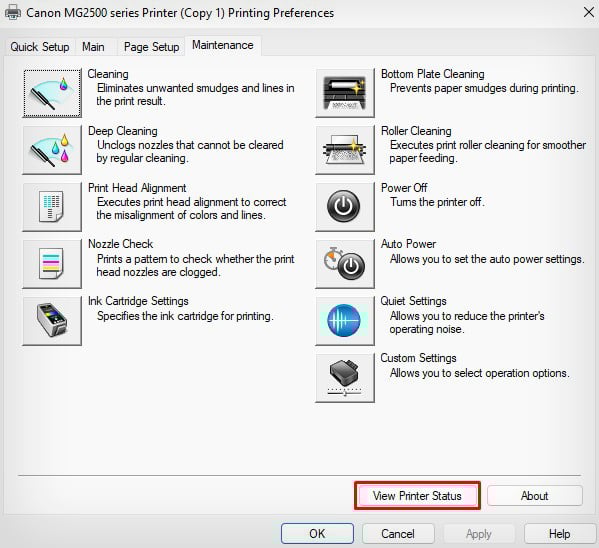Viewport: 599px width, 548px height.
Task: Click the Apply button
Action: (478, 533)
